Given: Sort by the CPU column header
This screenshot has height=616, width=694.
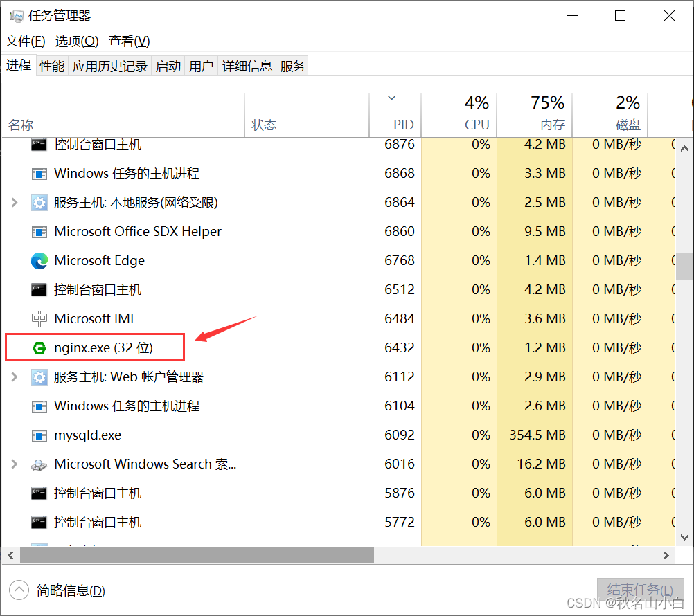Looking at the screenshot, I should [459, 115].
